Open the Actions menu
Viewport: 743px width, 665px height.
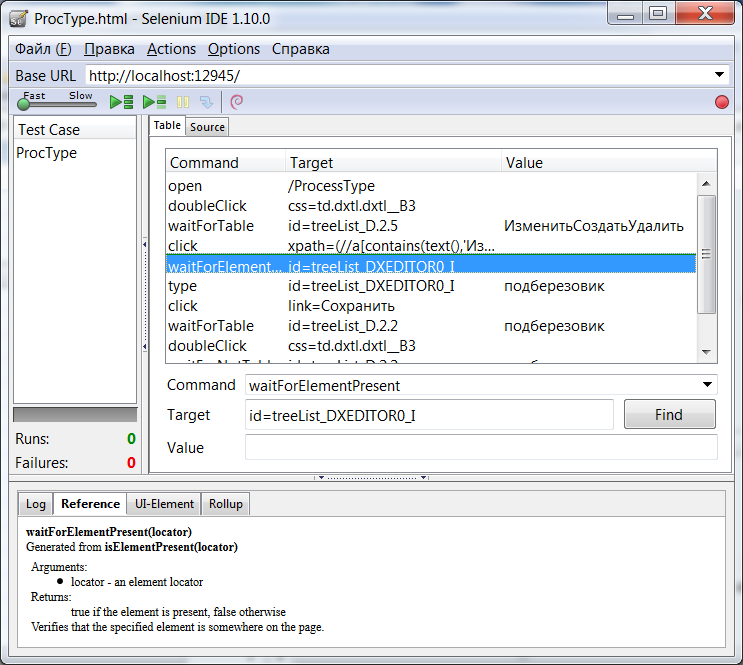(x=171, y=49)
